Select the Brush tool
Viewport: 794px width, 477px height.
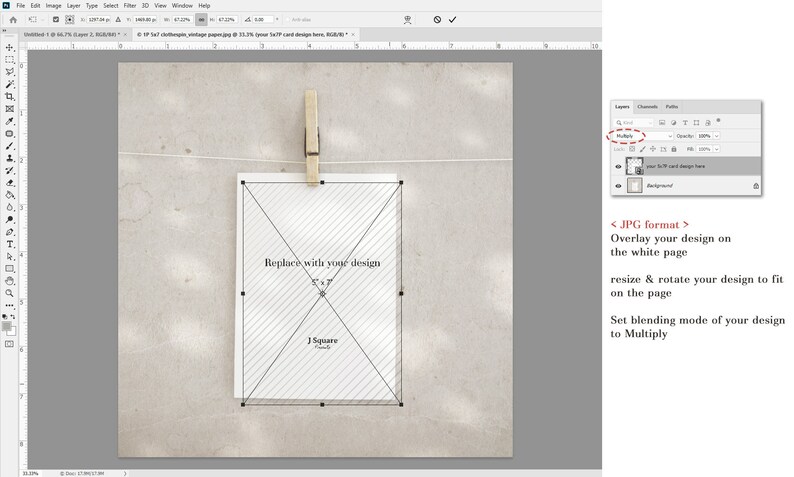[10, 146]
